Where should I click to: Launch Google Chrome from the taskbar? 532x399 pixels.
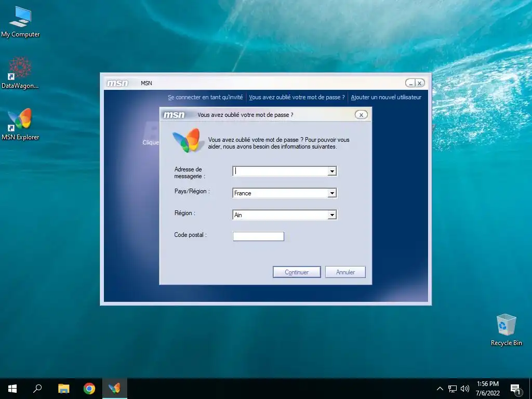(x=89, y=389)
